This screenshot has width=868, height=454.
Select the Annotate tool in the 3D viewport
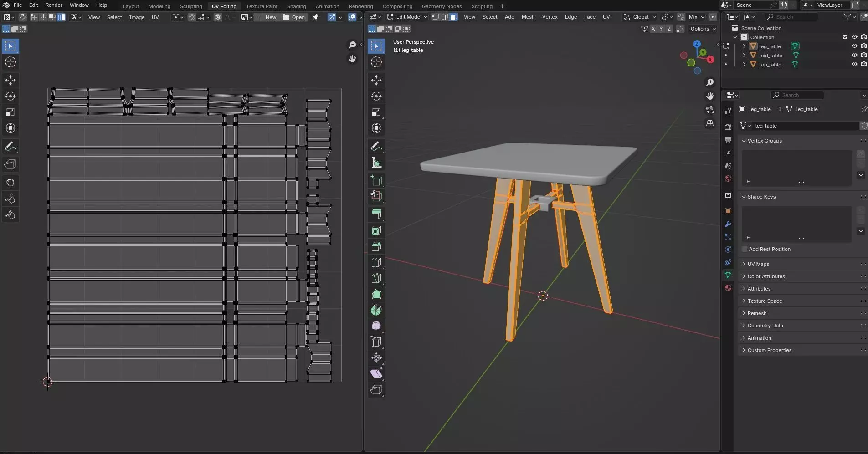[376, 146]
